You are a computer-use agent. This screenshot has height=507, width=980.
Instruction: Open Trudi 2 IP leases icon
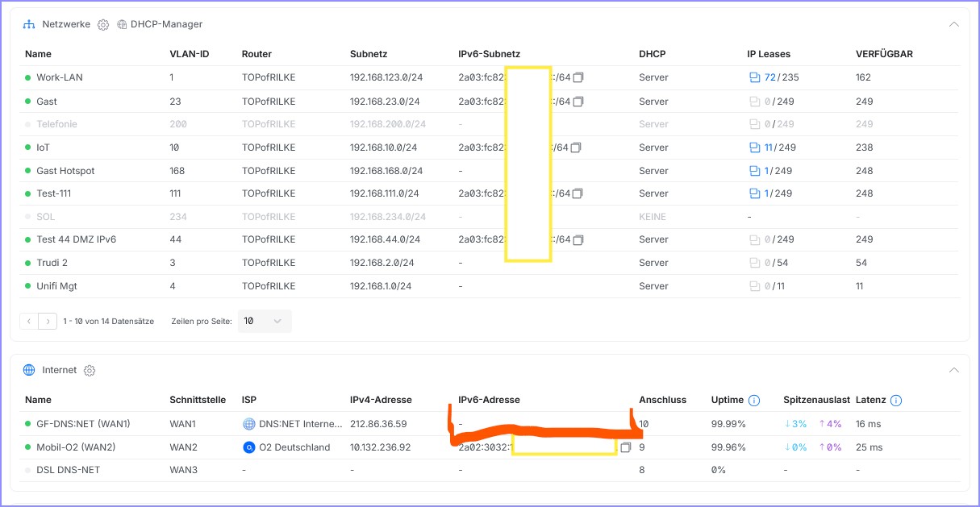754,263
